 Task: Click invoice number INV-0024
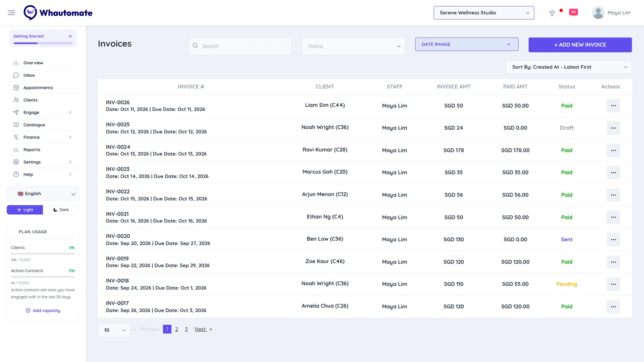(118, 147)
